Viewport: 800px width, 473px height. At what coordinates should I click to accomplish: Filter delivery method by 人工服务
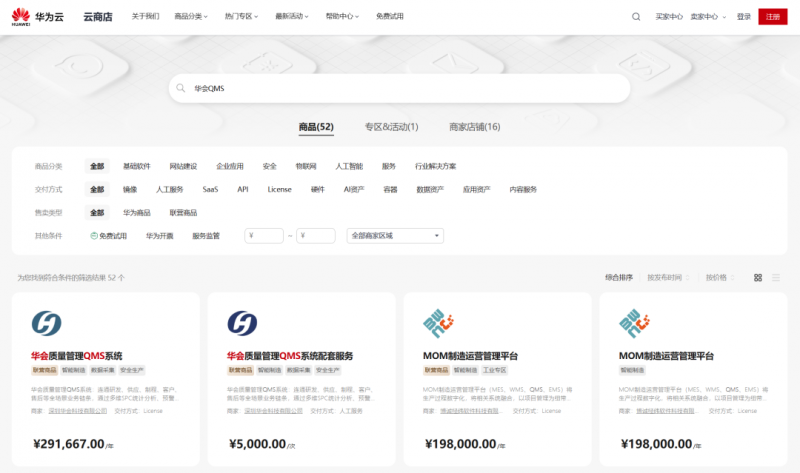point(169,189)
